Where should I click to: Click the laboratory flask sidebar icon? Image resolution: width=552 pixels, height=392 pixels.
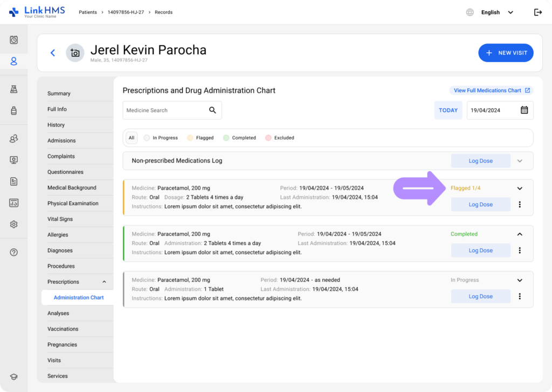coord(14,89)
